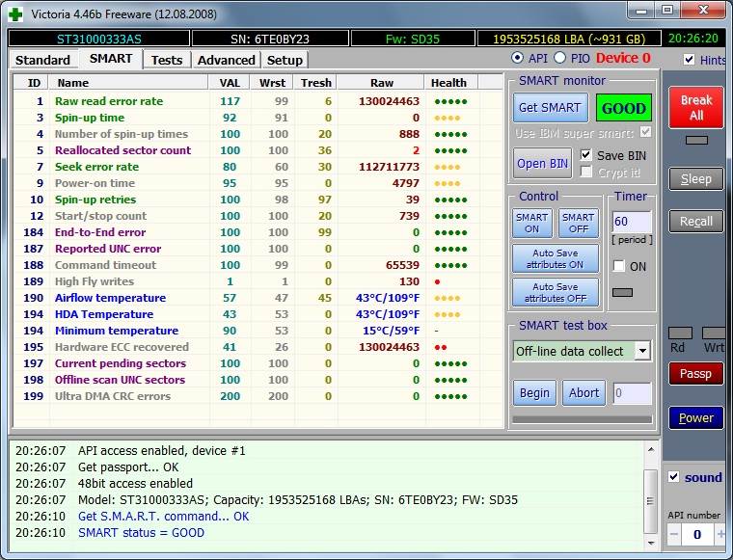The image size is (733, 560).
Task: Click the Open BIN button
Action: click(x=543, y=163)
